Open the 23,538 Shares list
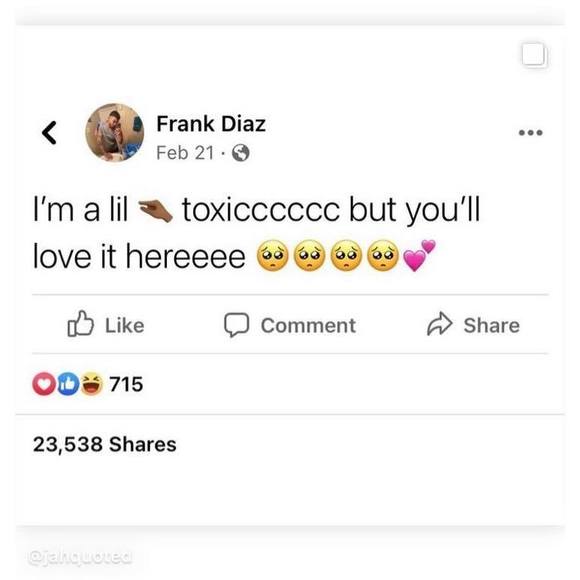The image size is (580, 580). click(105, 444)
